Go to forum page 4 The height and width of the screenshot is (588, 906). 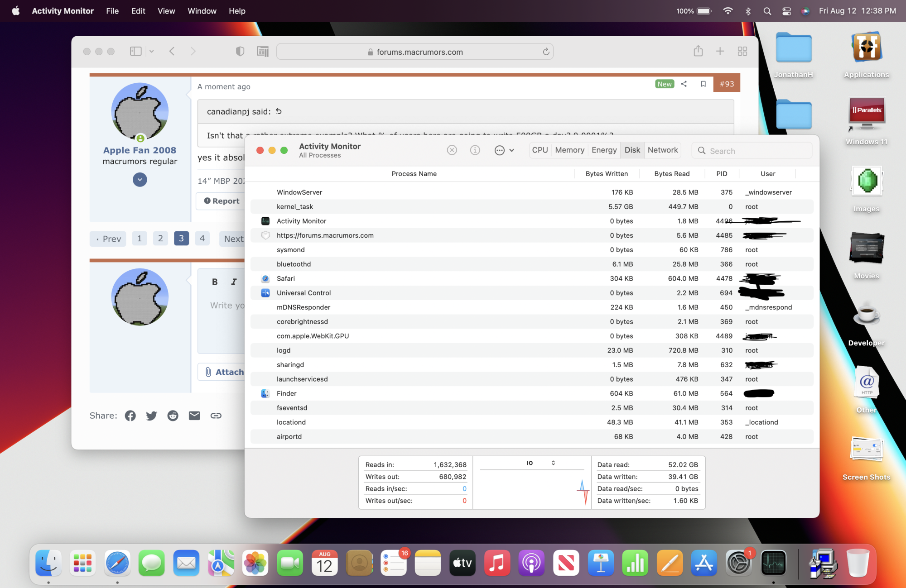coord(202,239)
